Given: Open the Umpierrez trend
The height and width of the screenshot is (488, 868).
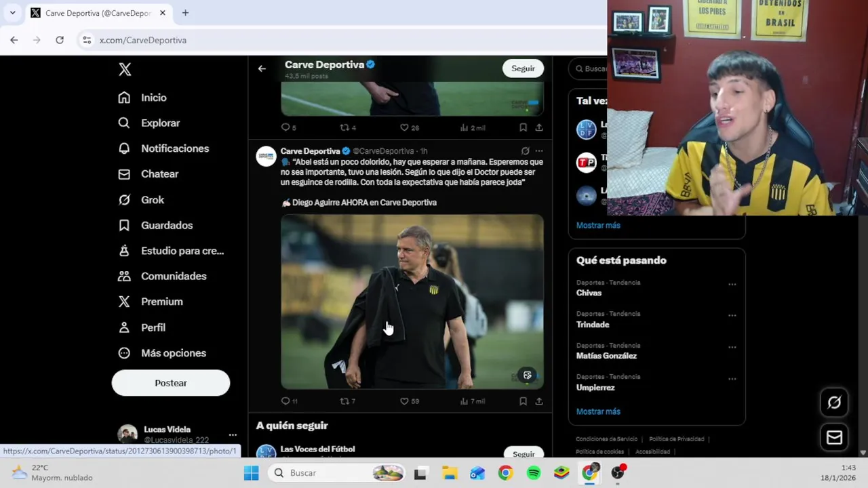Looking at the screenshot, I should 595,388.
